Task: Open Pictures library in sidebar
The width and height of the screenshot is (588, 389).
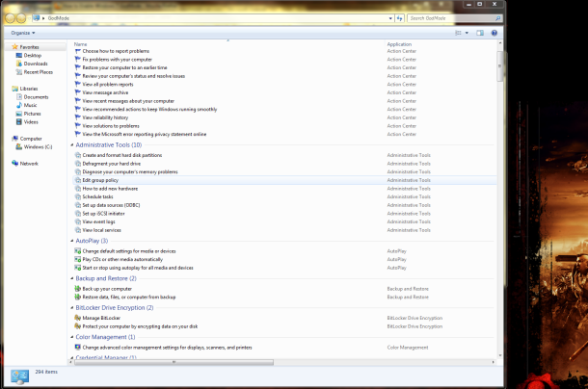Action: (32, 114)
